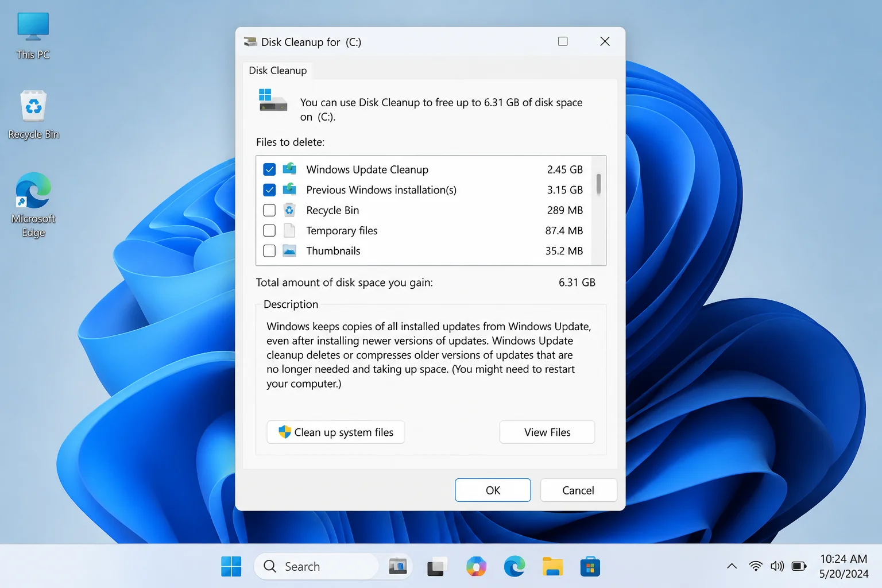Image resolution: width=882 pixels, height=588 pixels.
Task: Click the drive icon beside the free-space message
Action: (x=272, y=101)
